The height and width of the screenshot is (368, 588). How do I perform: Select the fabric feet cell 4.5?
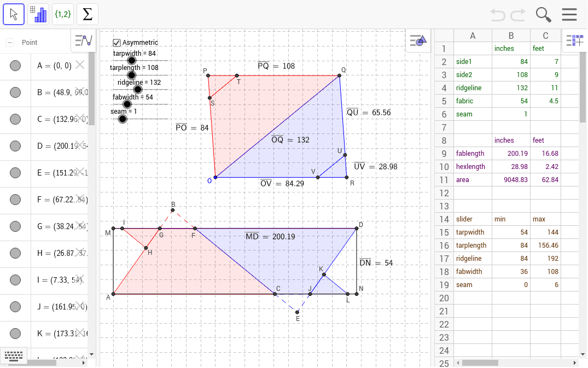[x=546, y=101]
